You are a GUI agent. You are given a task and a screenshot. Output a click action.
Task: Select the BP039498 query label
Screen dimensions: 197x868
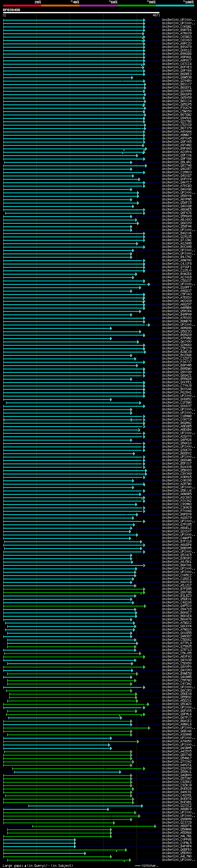11,10
